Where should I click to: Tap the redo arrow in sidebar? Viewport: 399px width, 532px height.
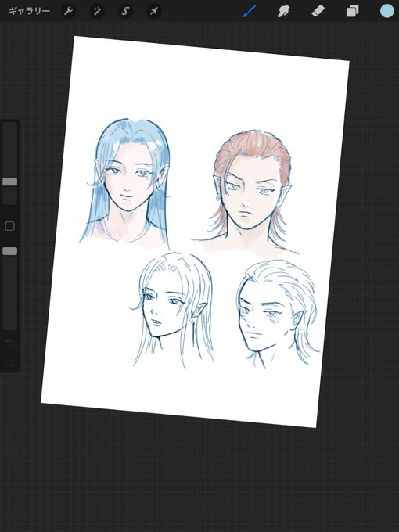tap(10, 363)
